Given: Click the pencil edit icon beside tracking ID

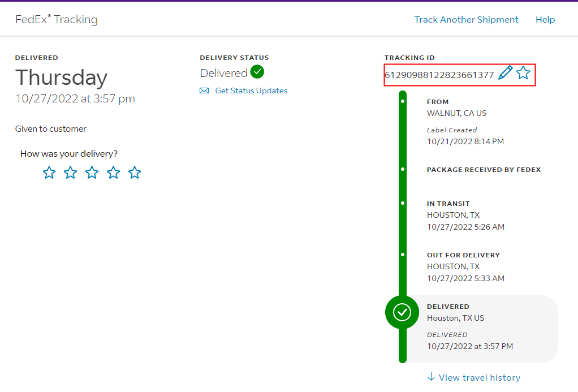Looking at the screenshot, I should pyautogui.click(x=505, y=74).
